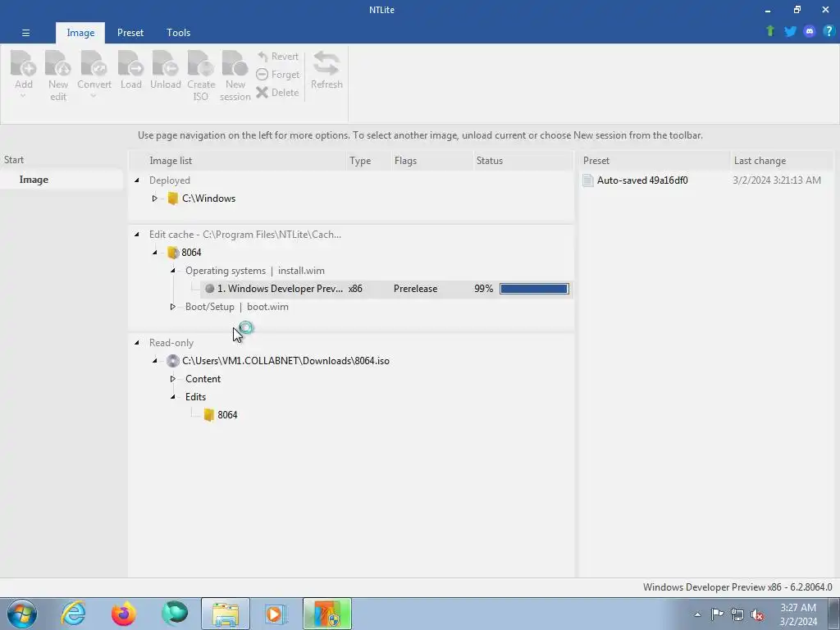Open the hamburger menu in NTLite

pyautogui.click(x=25, y=33)
